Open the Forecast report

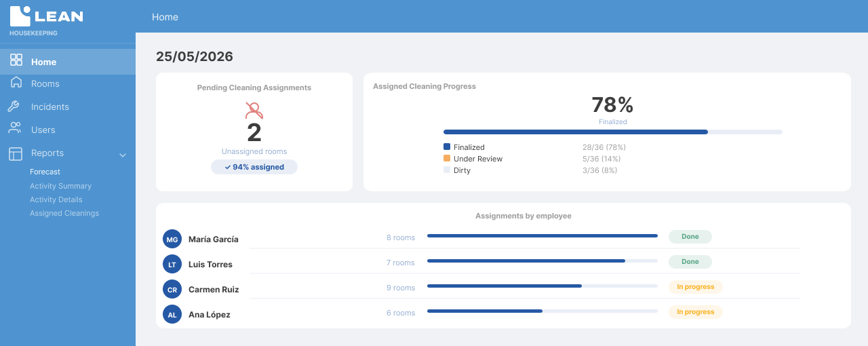pos(45,172)
